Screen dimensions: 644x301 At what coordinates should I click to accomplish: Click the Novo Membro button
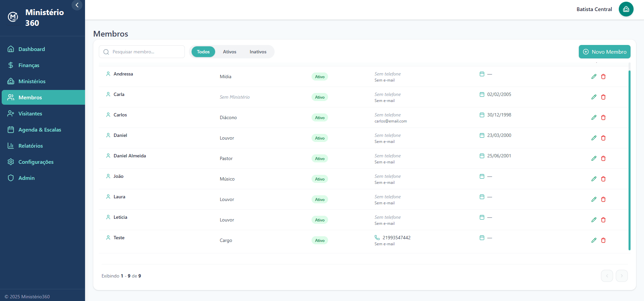click(604, 52)
